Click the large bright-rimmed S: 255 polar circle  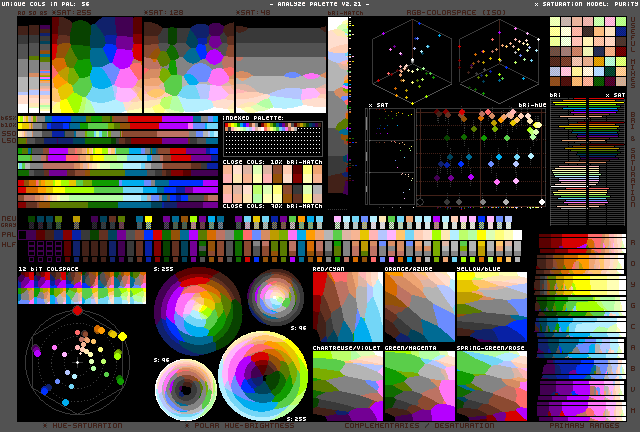coord(264,376)
